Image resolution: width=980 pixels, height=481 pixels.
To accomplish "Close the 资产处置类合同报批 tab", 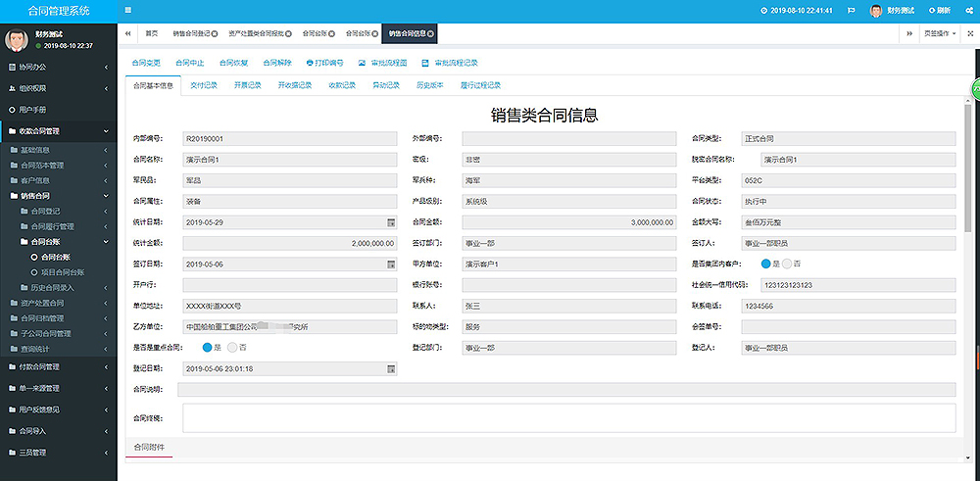I will [288, 33].
